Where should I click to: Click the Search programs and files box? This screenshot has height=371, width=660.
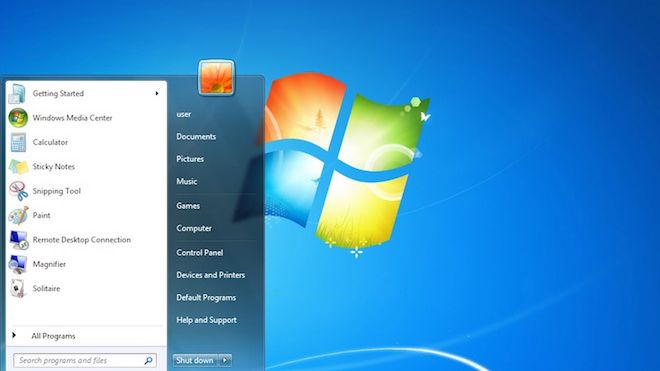coord(85,360)
